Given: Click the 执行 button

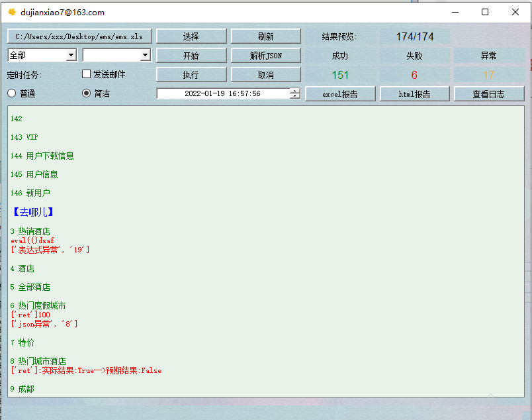Looking at the screenshot, I should [191, 75].
